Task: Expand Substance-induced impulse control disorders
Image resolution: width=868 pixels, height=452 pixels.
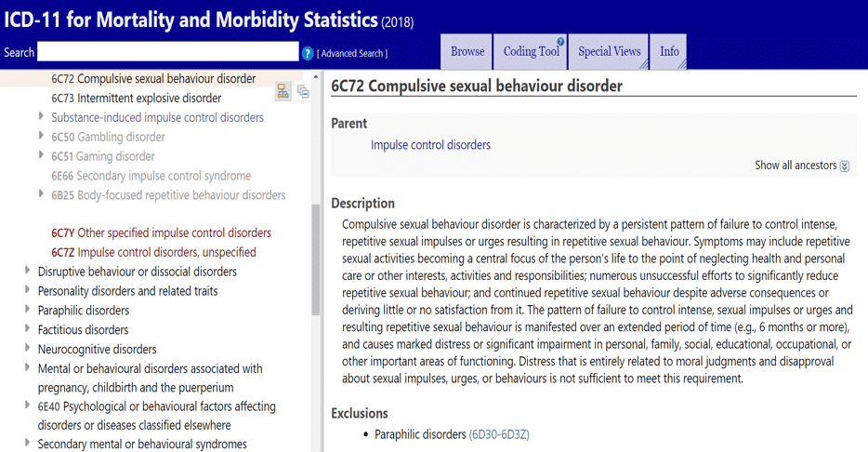Action: [x=41, y=116]
